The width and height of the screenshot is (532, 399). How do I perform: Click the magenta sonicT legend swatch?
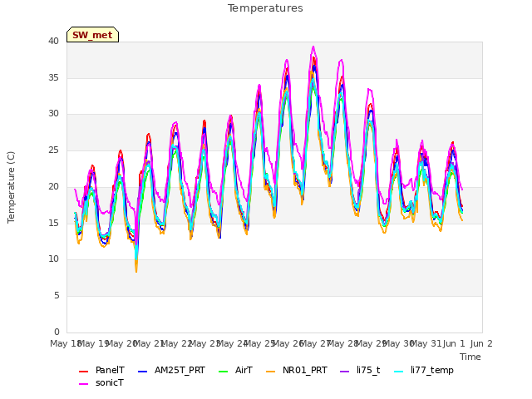(x=83, y=384)
